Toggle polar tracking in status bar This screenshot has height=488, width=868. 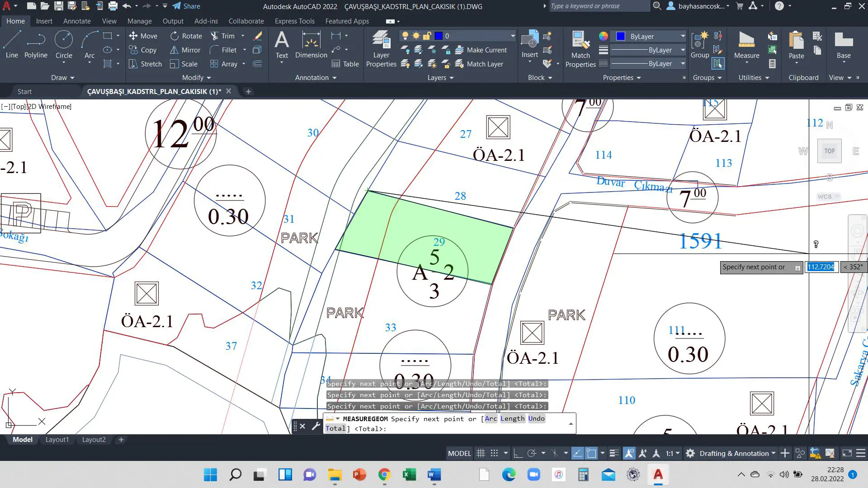point(532,453)
